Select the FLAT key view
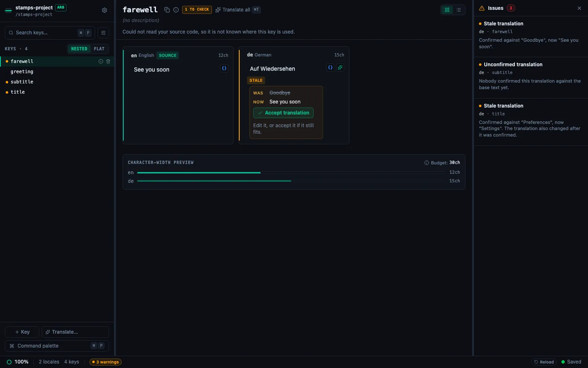This screenshot has height=368, width=588. pyautogui.click(x=99, y=49)
